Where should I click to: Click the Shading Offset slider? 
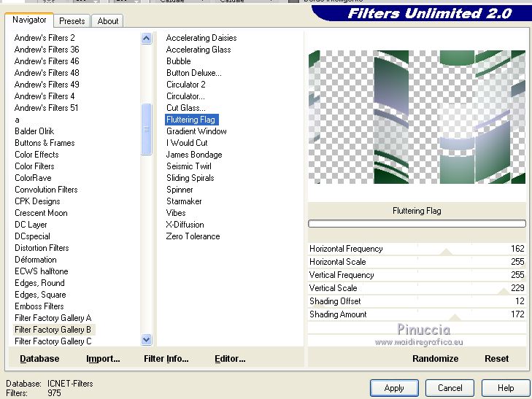click(x=417, y=301)
